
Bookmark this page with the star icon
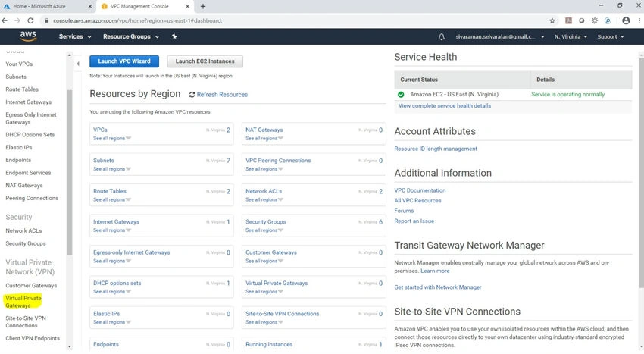(x=552, y=20)
